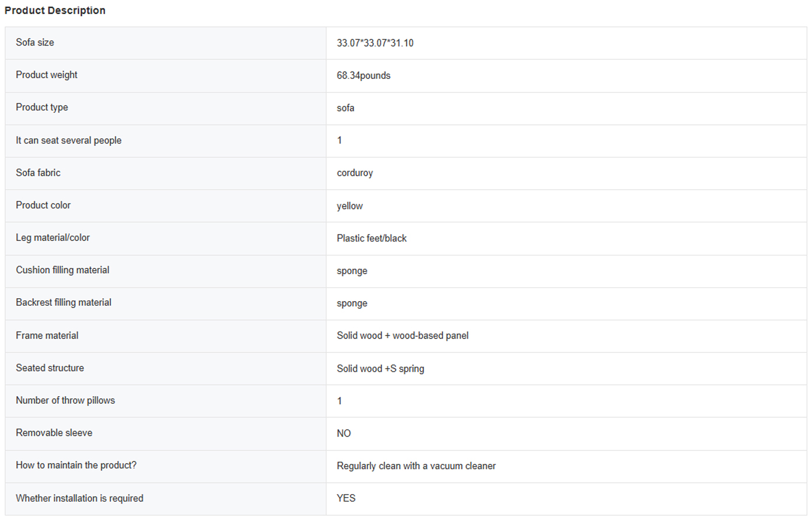The height and width of the screenshot is (517, 812).
Task: Click the Product color label
Action: pyautogui.click(x=43, y=205)
